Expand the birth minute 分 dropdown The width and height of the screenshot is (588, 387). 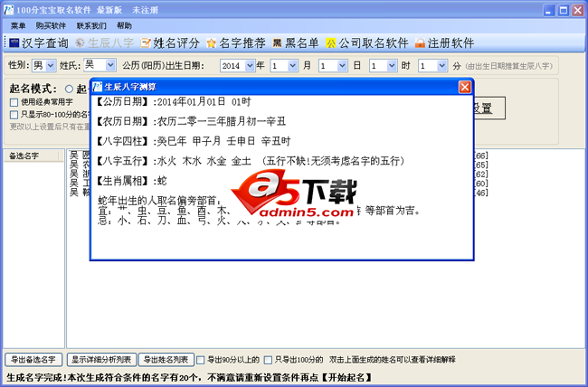441,66
